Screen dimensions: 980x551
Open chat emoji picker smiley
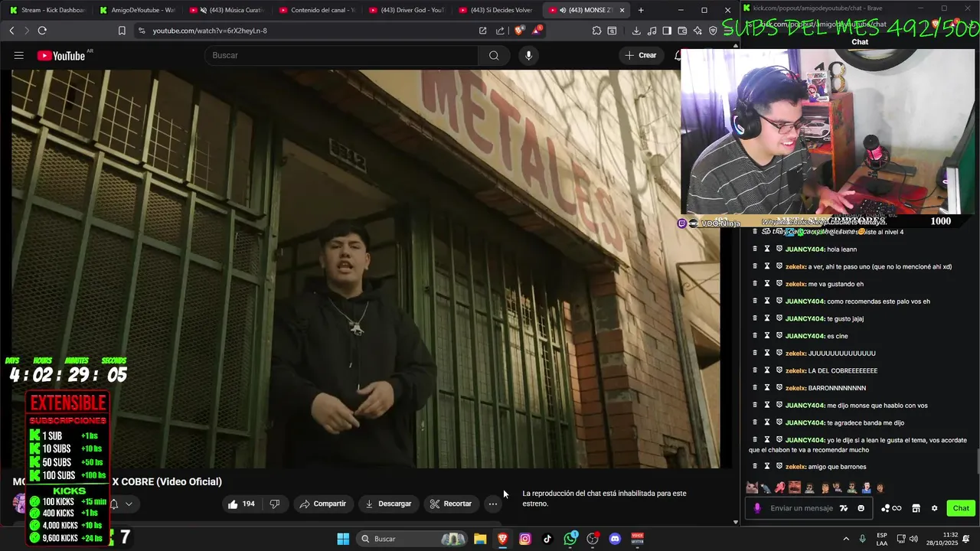coord(861,508)
